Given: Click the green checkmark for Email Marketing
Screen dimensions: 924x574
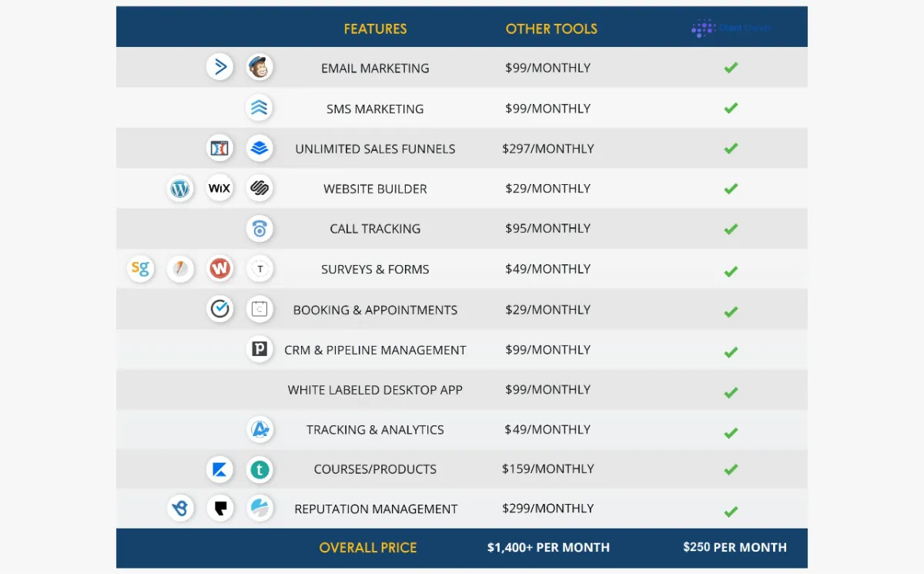Looking at the screenshot, I should click(x=731, y=68).
